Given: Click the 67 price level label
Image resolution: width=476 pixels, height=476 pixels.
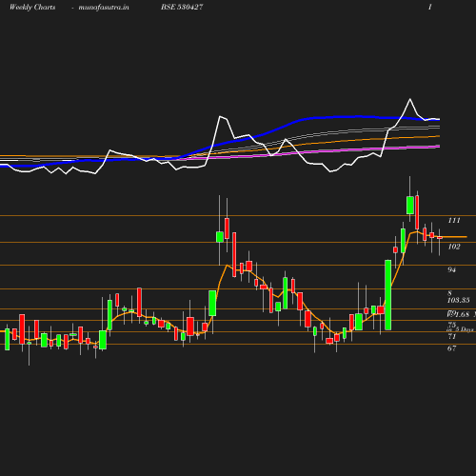Looking at the screenshot, I should (x=451, y=348).
